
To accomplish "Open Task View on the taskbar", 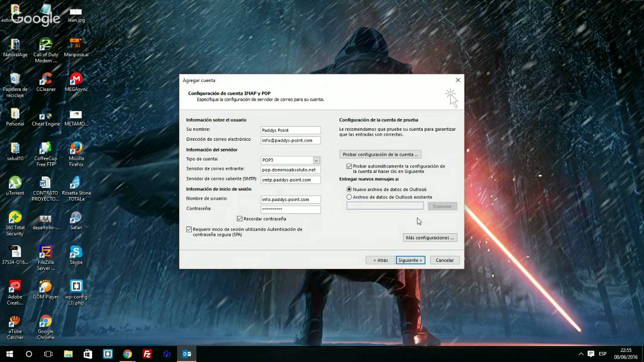I will (48, 354).
